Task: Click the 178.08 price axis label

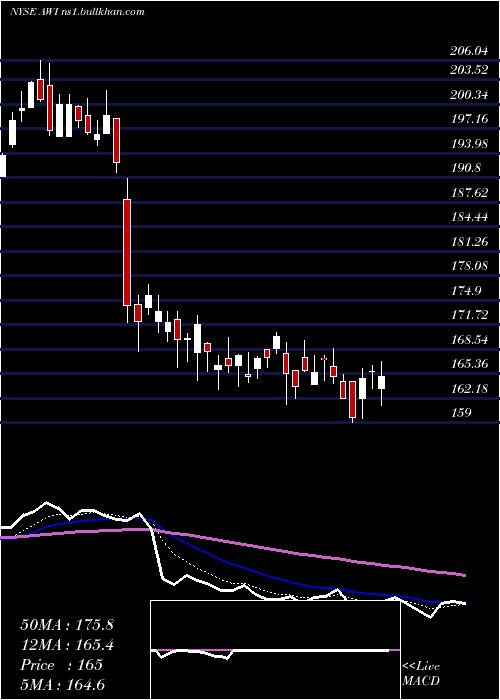Action: coord(469,266)
